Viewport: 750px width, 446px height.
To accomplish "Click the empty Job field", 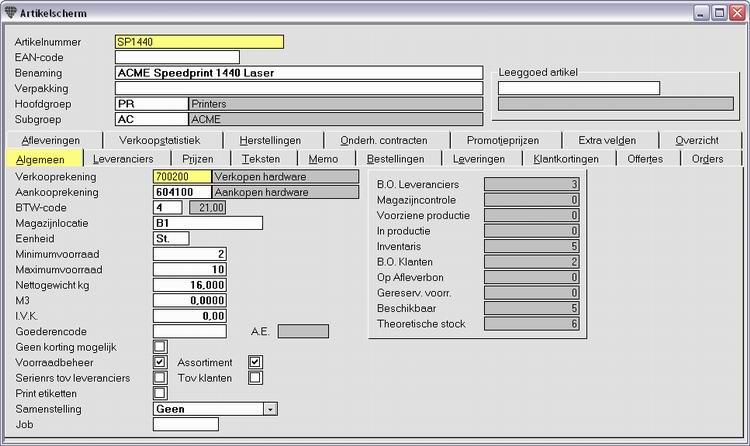I will [186, 424].
